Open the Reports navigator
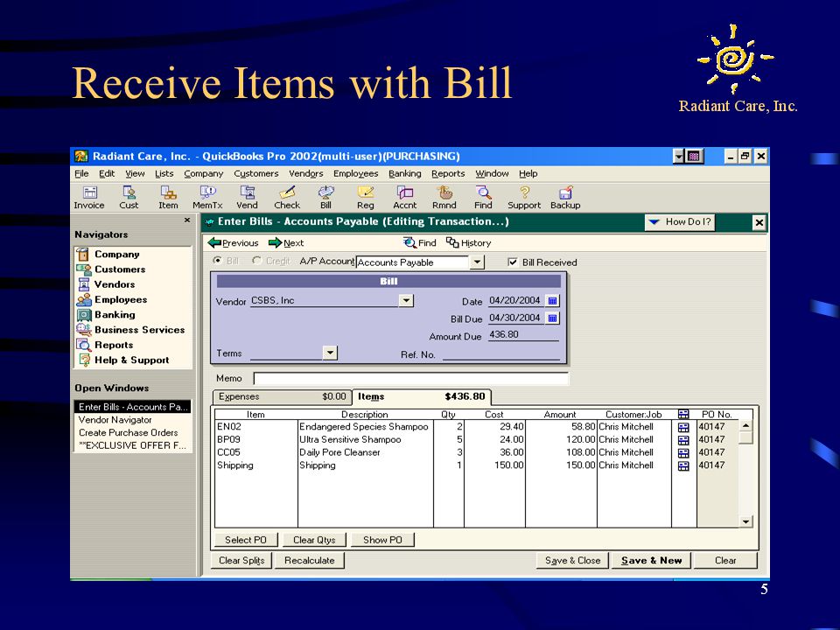840x630 pixels. (x=105, y=345)
